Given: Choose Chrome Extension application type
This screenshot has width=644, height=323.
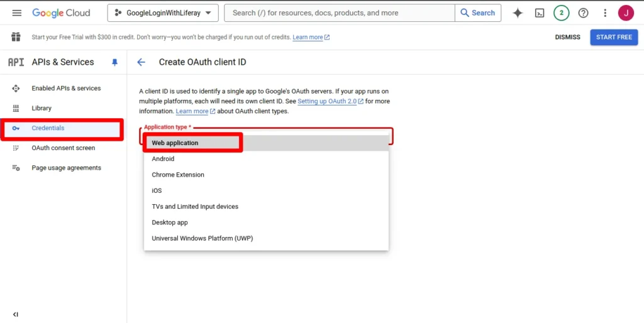Looking at the screenshot, I should point(178,175).
